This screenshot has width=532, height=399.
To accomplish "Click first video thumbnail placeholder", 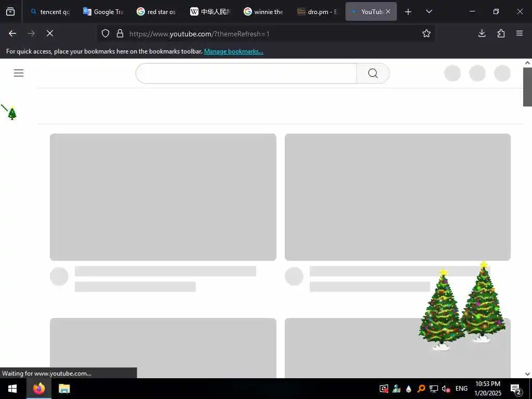I will (x=163, y=197).
